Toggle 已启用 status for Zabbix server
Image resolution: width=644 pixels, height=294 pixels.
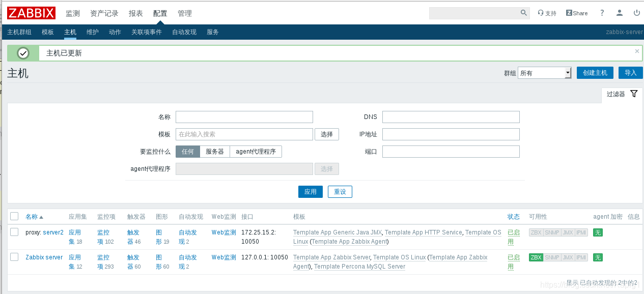(514, 262)
